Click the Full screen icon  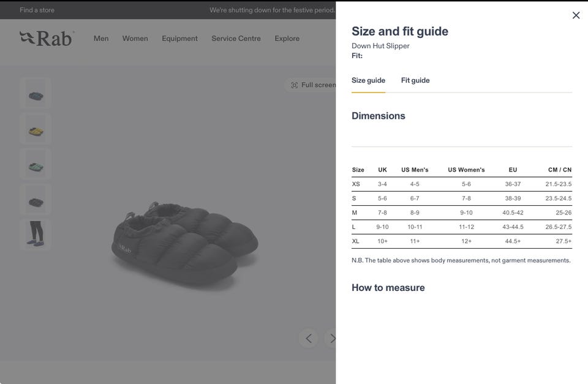[x=295, y=85]
